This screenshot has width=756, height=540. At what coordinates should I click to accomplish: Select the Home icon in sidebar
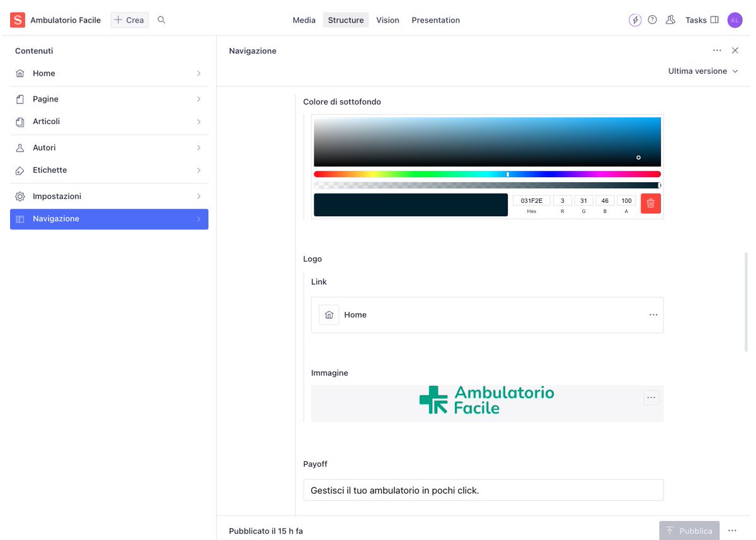pyautogui.click(x=21, y=73)
